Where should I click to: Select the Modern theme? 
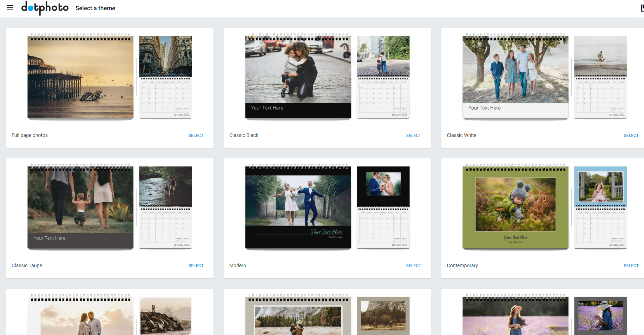(413, 266)
